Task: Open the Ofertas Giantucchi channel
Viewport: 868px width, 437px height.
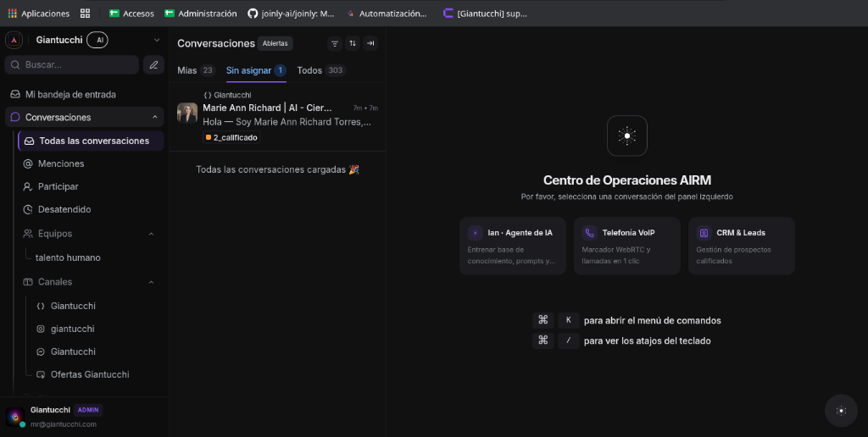Action: pyautogui.click(x=90, y=374)
